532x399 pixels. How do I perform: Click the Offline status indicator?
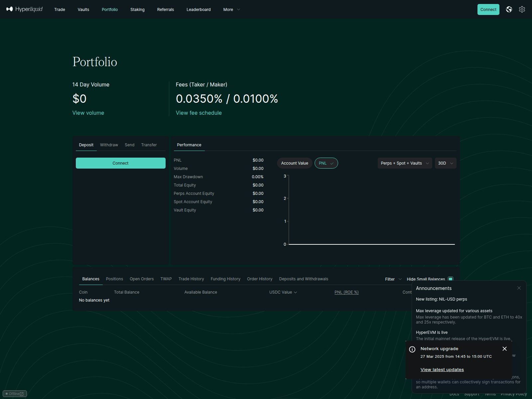[15, 394]
